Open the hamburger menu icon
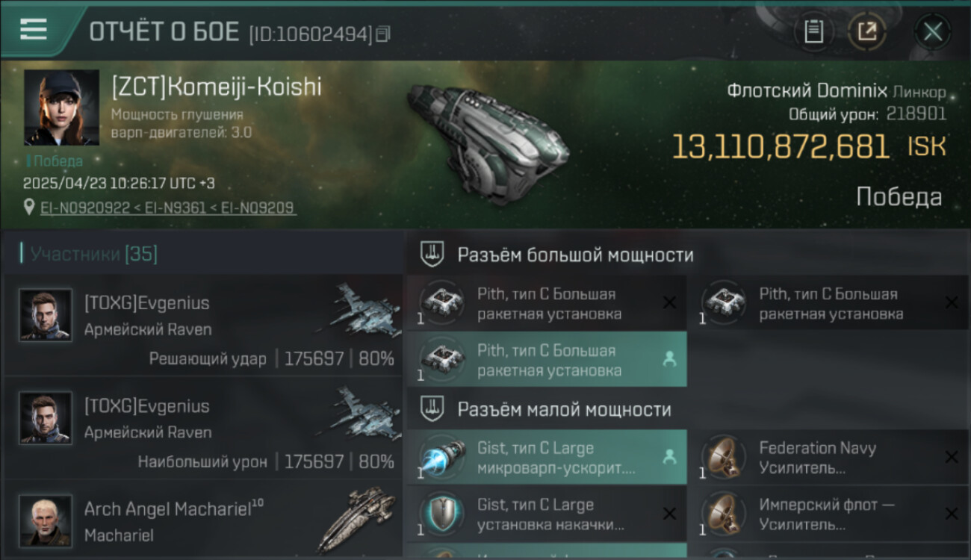 point(34,30)
